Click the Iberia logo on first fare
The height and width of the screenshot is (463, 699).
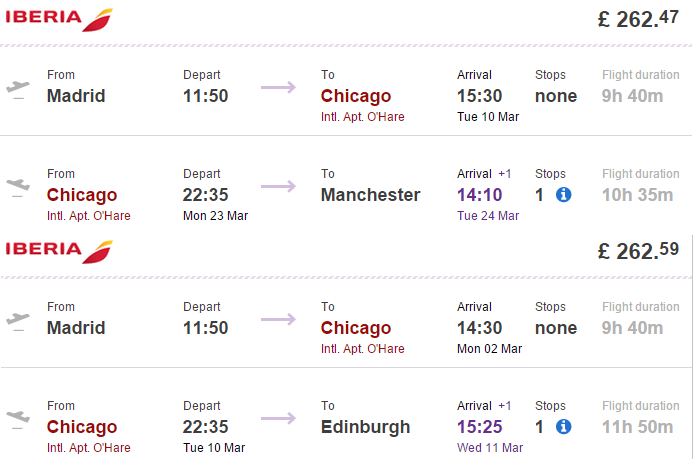tap(59, 20)
